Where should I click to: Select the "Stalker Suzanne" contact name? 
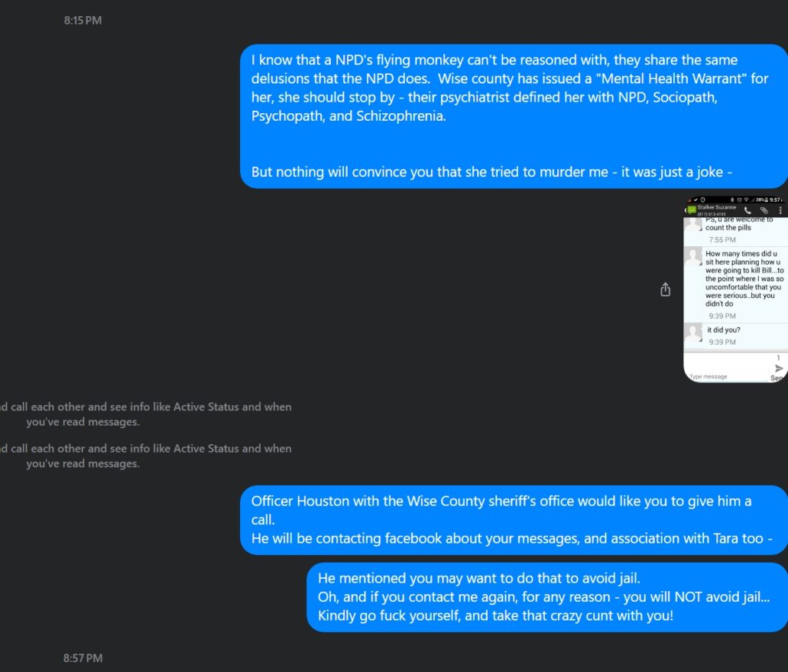point(716,207)
